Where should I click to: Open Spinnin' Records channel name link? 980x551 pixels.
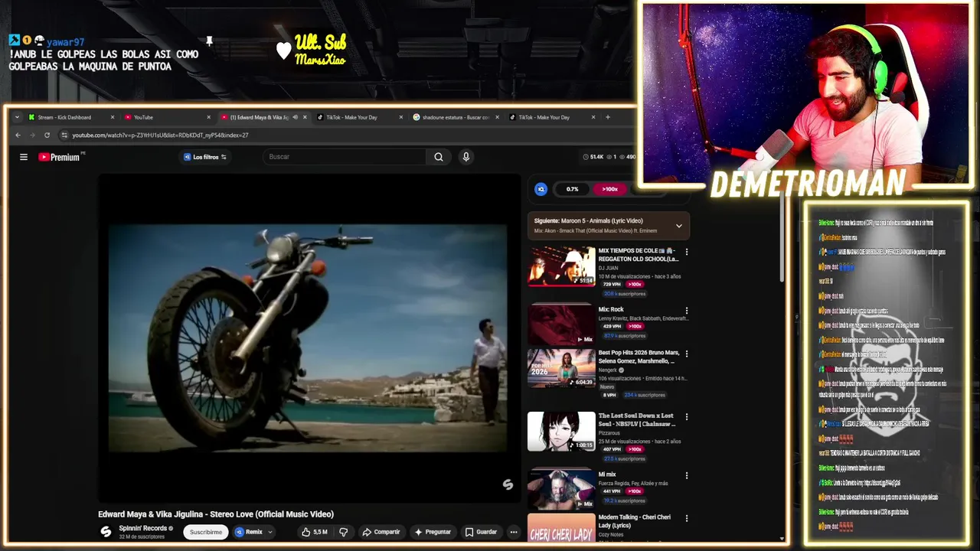142,528
